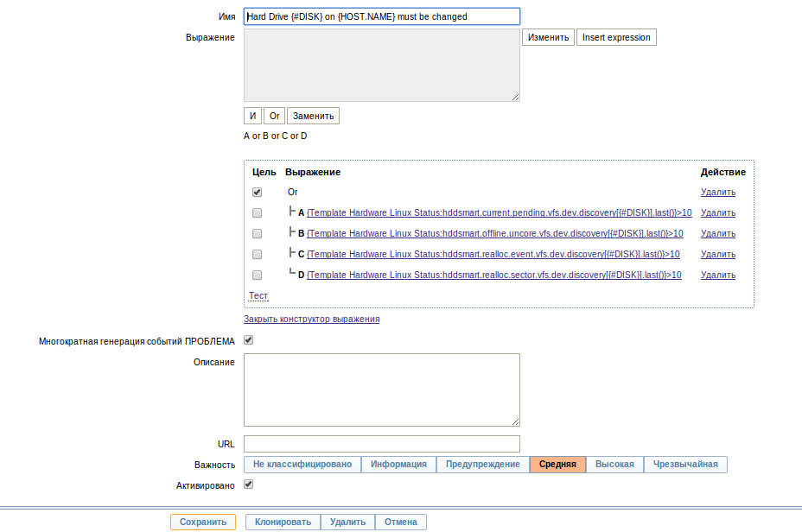Click the trigger name input field

pos(382,16)
